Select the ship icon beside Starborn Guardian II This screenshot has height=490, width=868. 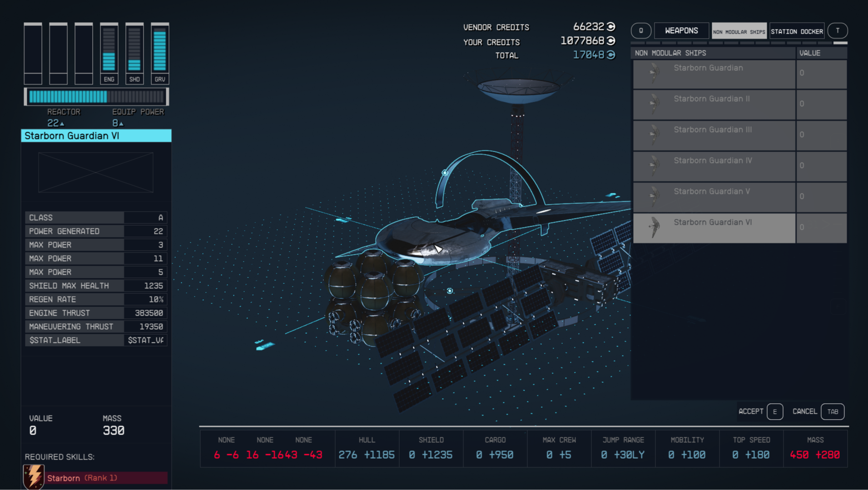(654, 104)
